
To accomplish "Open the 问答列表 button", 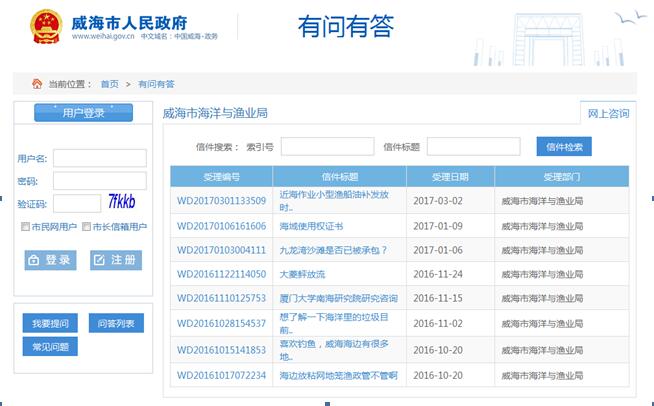I will (x=116, y=324).
